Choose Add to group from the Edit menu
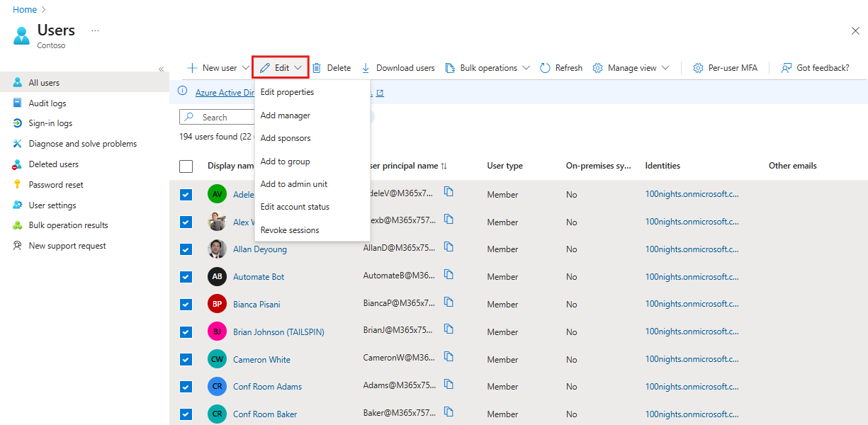This screenshot has height=425, width=868. click(285, 161)
